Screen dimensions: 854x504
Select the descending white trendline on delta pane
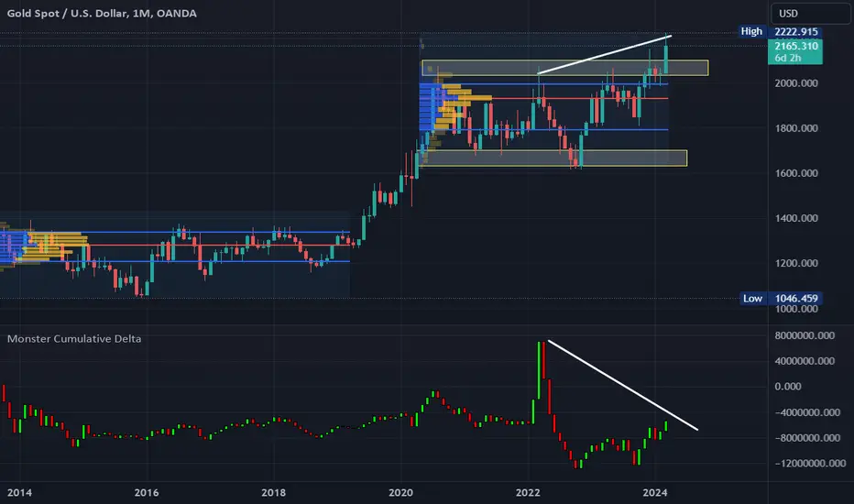point(622,385)
